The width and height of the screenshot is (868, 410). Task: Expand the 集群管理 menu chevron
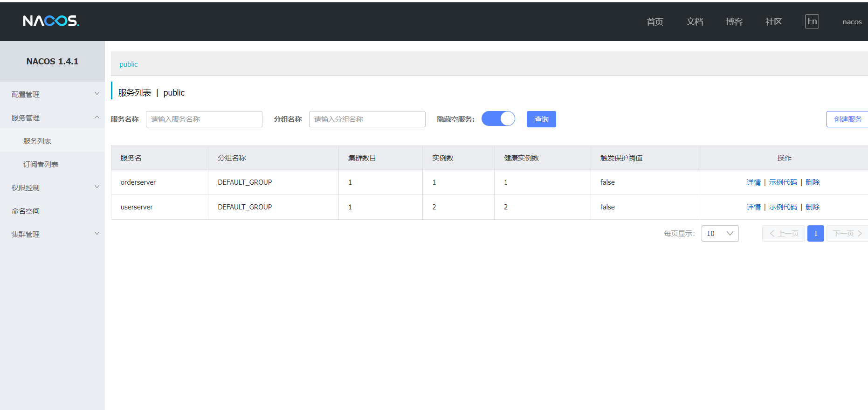[97, 234]
